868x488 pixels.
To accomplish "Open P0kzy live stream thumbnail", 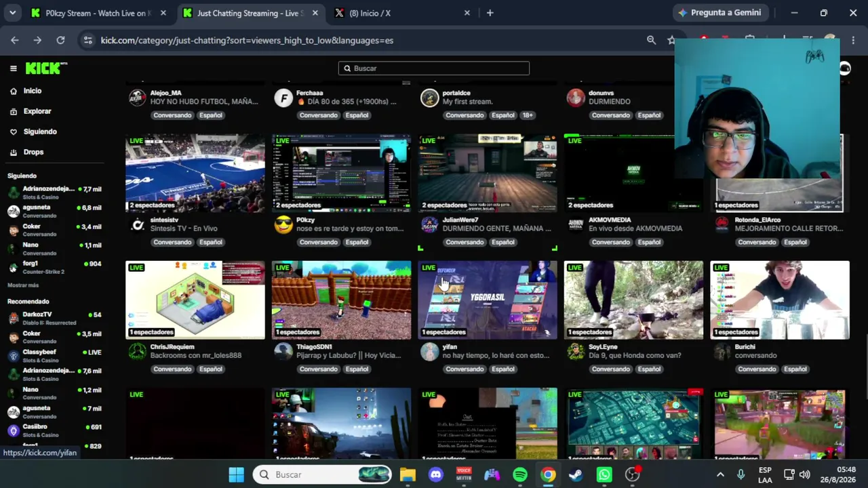I will tap(341, 173).
